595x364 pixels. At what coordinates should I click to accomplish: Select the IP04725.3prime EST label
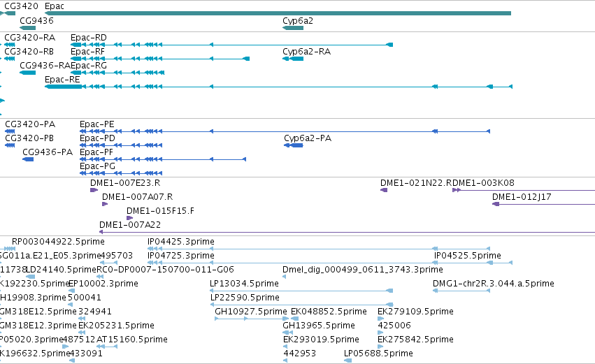tap(181, 256)
